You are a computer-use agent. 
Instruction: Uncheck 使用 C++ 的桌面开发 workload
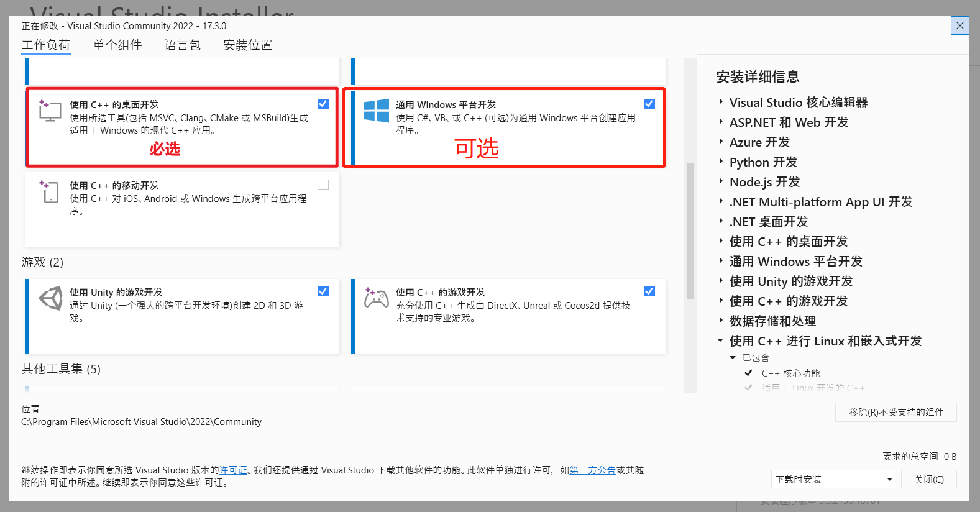[323, 104]
